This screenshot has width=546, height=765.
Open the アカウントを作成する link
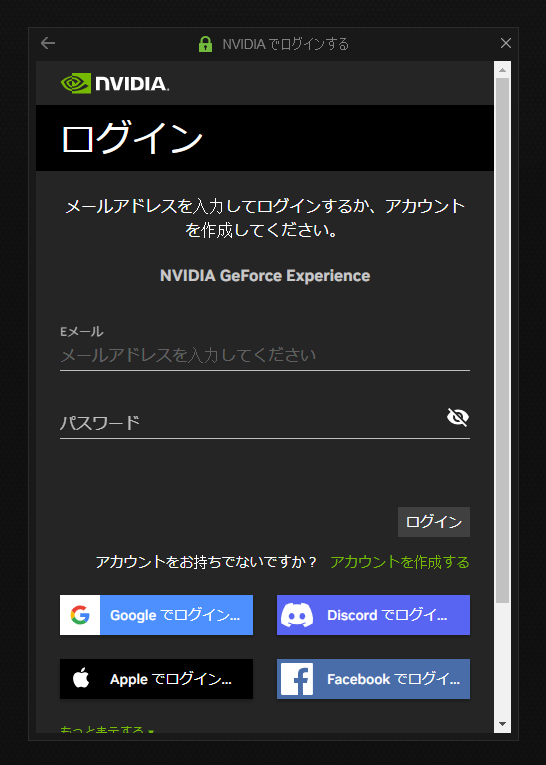pyautogui.click(x=400, y=562)
